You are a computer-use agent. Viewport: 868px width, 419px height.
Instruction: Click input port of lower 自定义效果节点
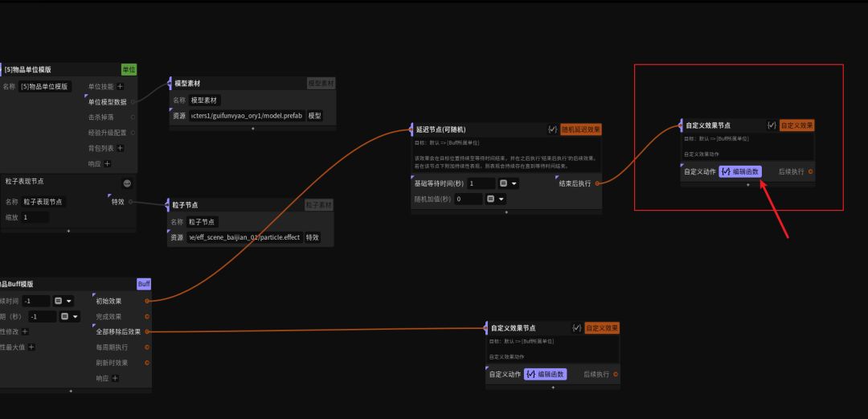[x=486, y=328]
